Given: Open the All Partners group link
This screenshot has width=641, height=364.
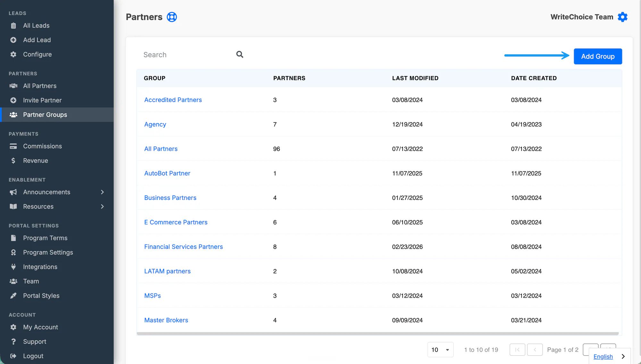Looking at the screenshot, I should (161, 149).
